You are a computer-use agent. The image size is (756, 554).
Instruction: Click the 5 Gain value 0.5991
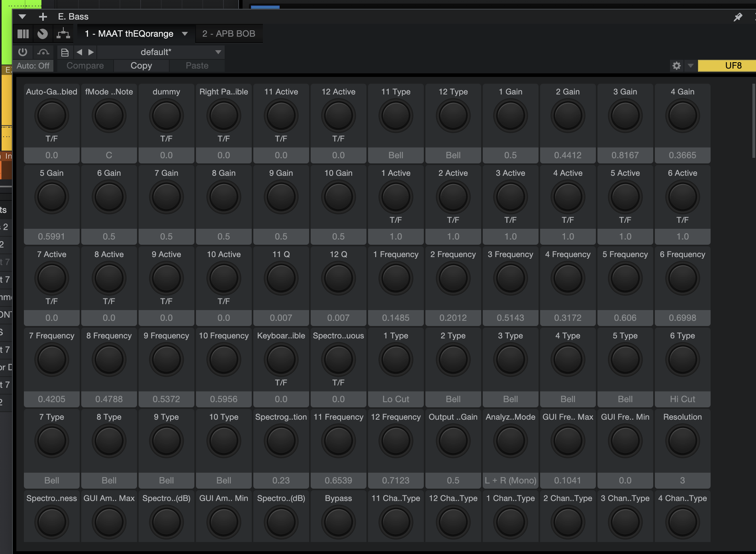point(52,237)
